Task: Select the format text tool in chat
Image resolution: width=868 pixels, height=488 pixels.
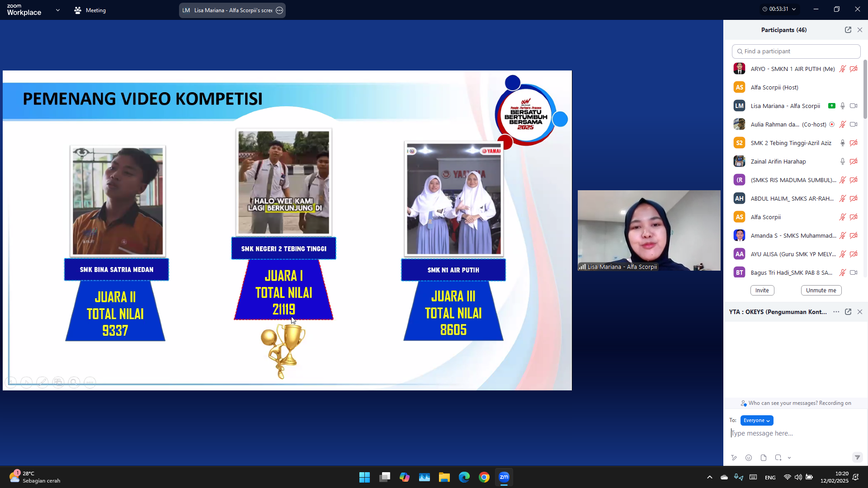Action: 734,457
